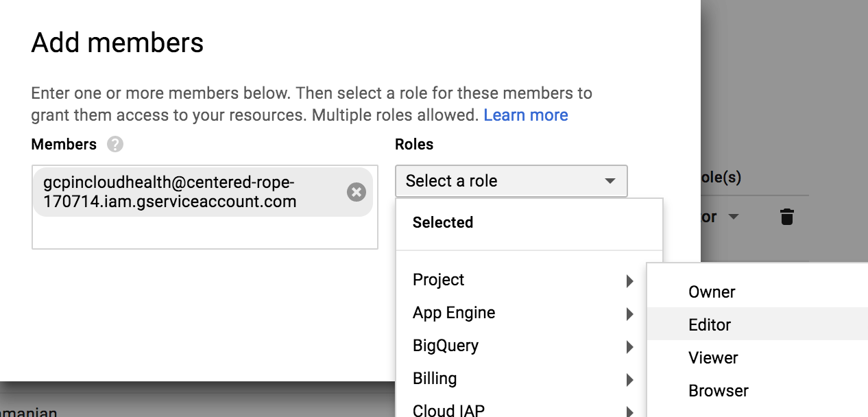Click the empty area of the Members field
868x417 pixels.
pos(204,233)
